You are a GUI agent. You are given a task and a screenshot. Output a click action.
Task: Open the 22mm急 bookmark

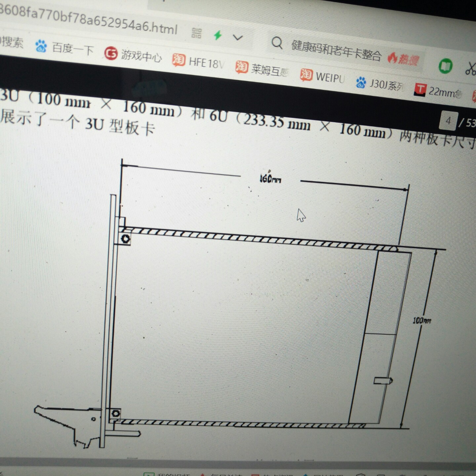click(438, 91)
